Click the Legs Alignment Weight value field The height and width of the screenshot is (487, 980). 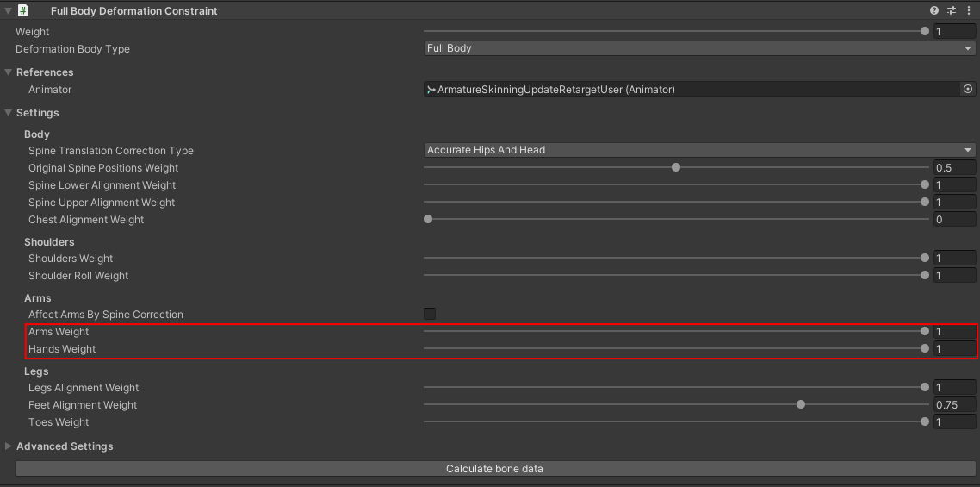point(954,388)
